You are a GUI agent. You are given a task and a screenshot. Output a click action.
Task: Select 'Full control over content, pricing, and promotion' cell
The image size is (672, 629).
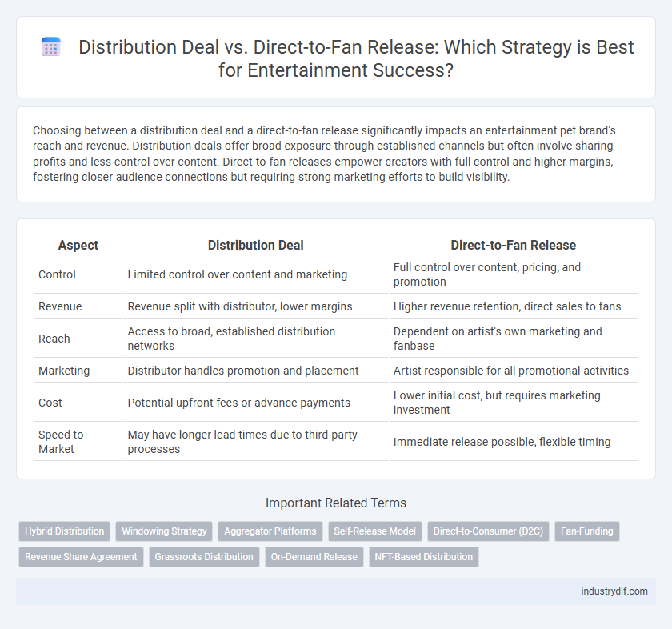coord(514,274)
